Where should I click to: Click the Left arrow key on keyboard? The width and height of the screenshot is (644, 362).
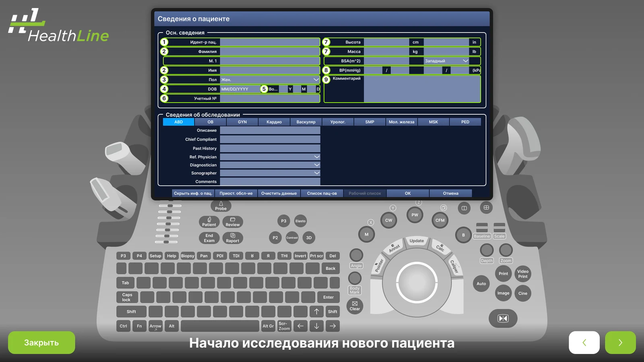[x=300, y=326]
